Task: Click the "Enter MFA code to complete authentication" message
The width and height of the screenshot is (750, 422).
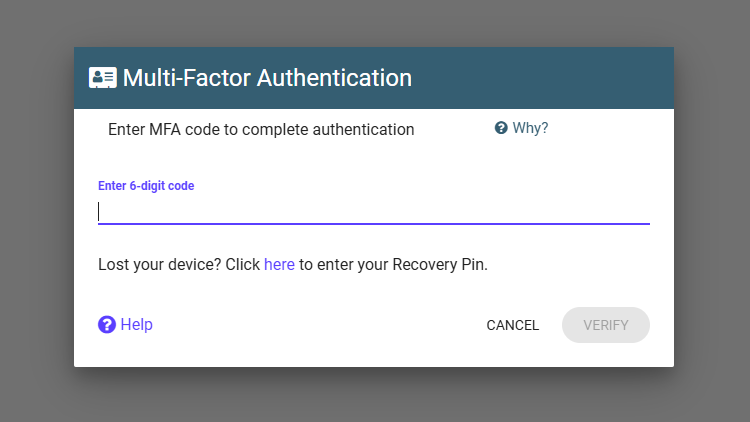Action: [x=261, y=129]
